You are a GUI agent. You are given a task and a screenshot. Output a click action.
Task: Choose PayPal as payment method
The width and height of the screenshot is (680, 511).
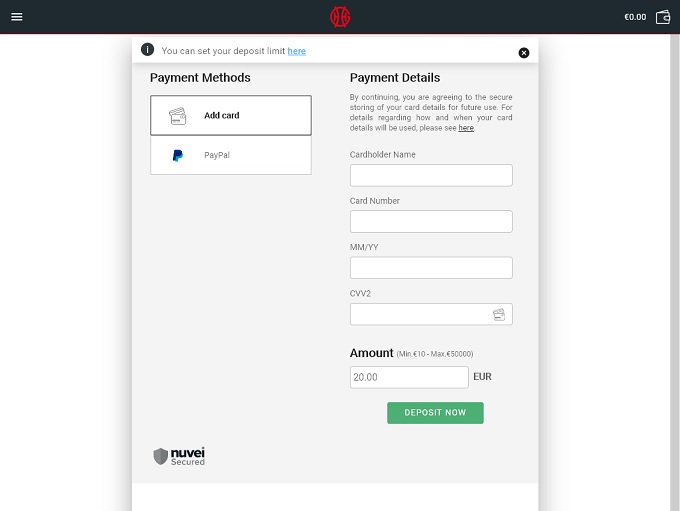[x=231, y=156]
